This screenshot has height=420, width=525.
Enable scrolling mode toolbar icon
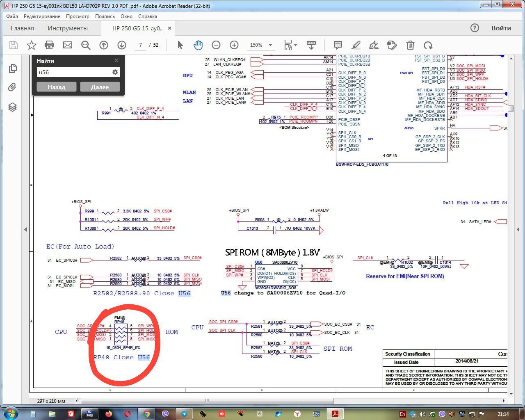[311, 45]
